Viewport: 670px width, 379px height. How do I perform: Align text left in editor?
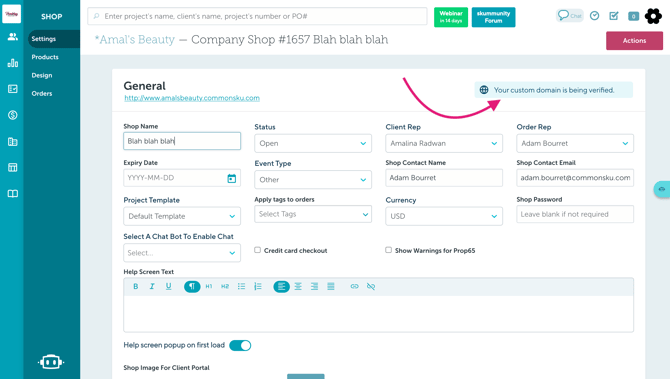pyautogui.click(x=282, y=286)
